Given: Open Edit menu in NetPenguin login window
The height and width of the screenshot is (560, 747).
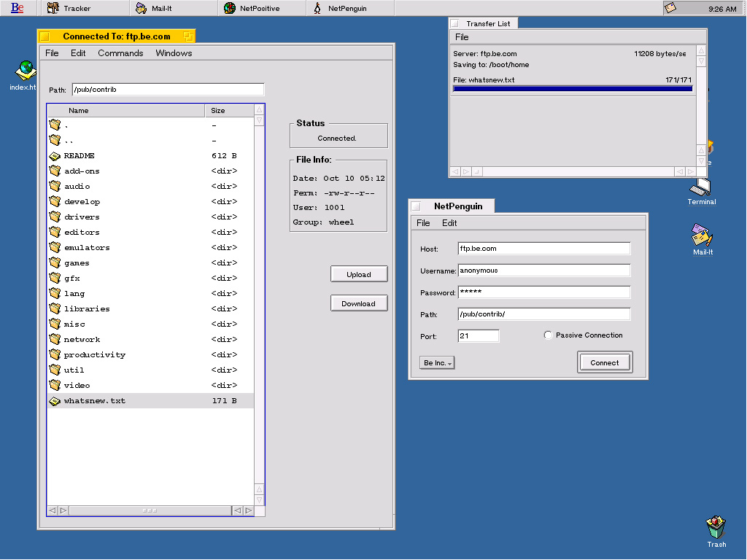Looking at the screenshot, I should [x=449, y=223].
